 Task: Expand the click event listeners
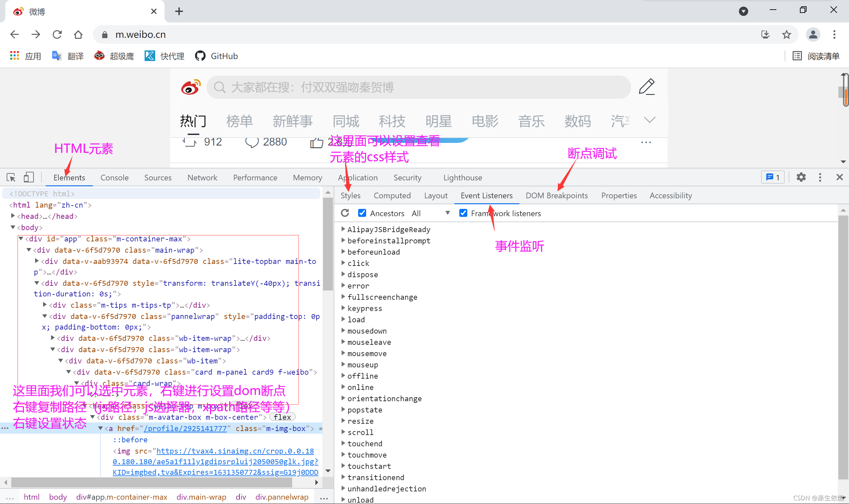(x=343, y=263)
